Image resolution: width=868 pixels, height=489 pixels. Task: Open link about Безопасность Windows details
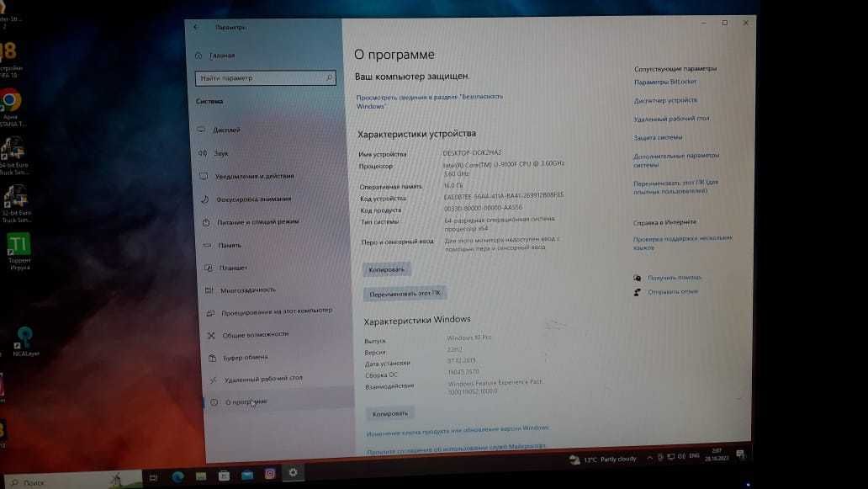pyautogui.click(x=430, y=101)
